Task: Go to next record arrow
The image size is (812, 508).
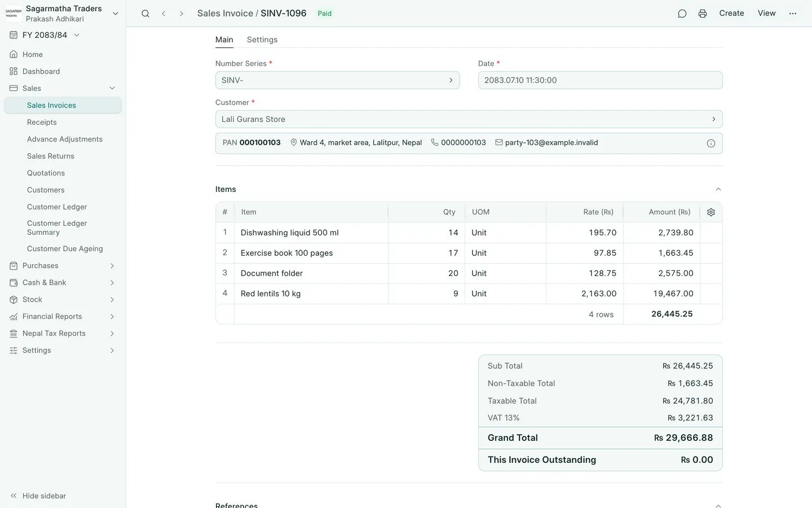Action: click(182, 14)
